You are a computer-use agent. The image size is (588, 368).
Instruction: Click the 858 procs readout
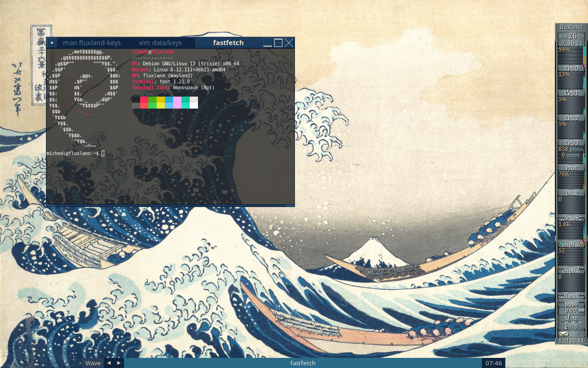tap(570, 149)
